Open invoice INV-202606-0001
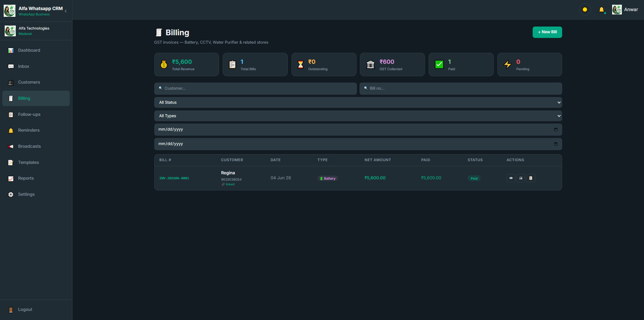This screenshot has width=644, height=320. point(174,178)
